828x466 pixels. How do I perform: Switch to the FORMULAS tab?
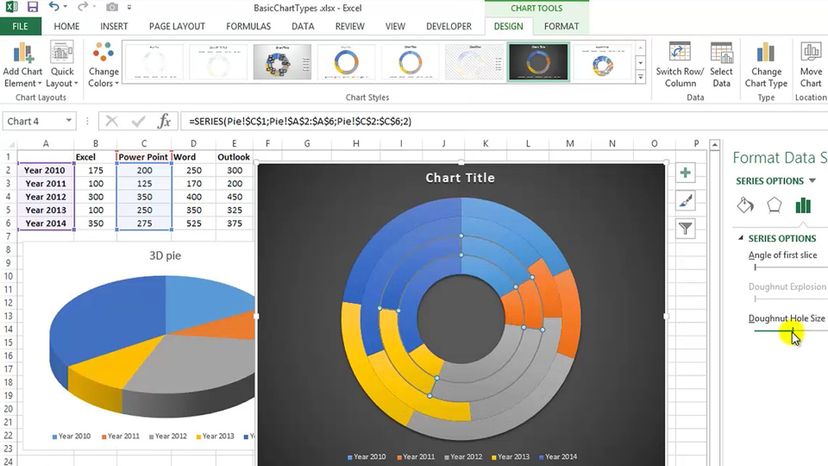coord(248,26)
